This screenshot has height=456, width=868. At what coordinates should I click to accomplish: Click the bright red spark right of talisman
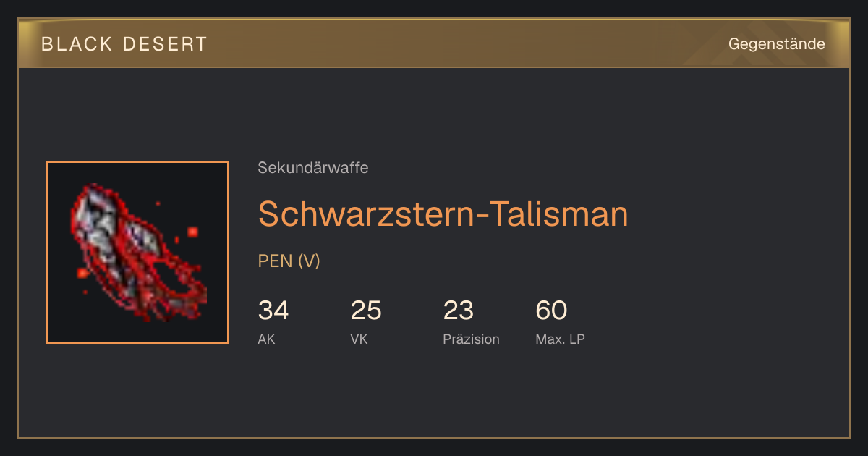coord(192,232)
